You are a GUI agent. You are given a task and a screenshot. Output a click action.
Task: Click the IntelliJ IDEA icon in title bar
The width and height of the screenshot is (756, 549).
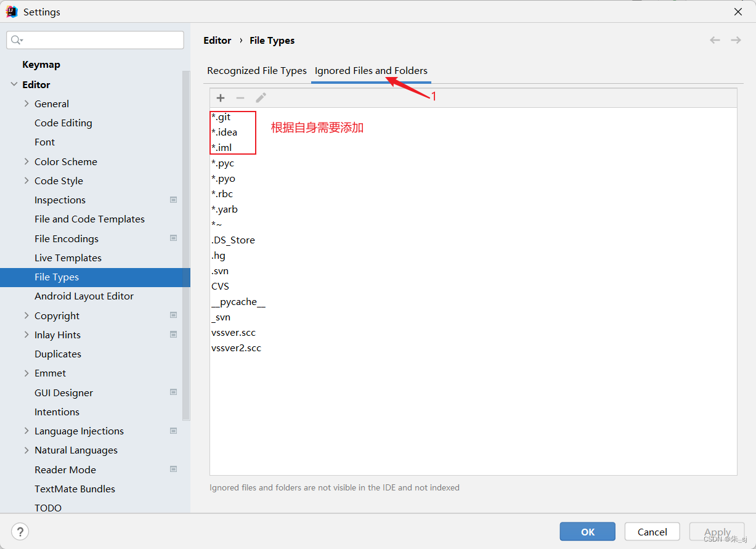tap(11, 11)
